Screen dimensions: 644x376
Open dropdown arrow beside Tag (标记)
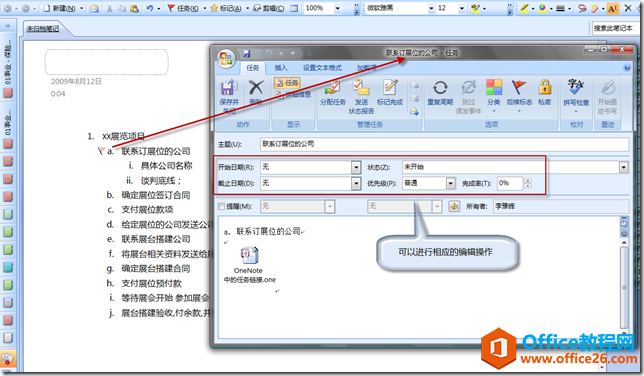coord(247,8)
